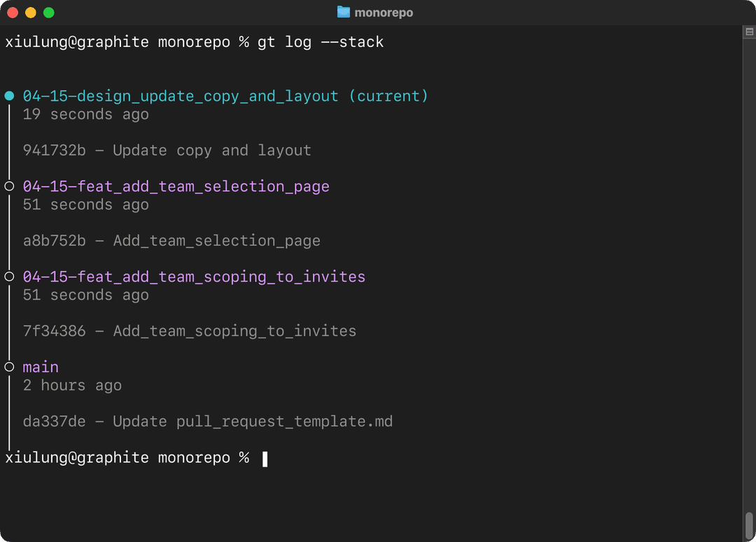
Task: Click the hollow circle beside 04-15-feat_add_team_selection_page
Action: tap(9, 186)
